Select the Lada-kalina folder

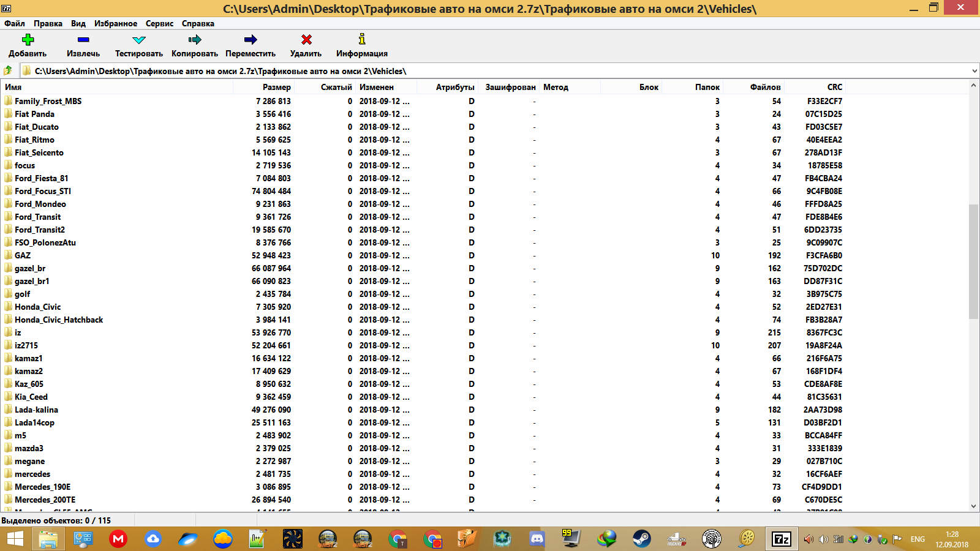[x=36, y=410]
